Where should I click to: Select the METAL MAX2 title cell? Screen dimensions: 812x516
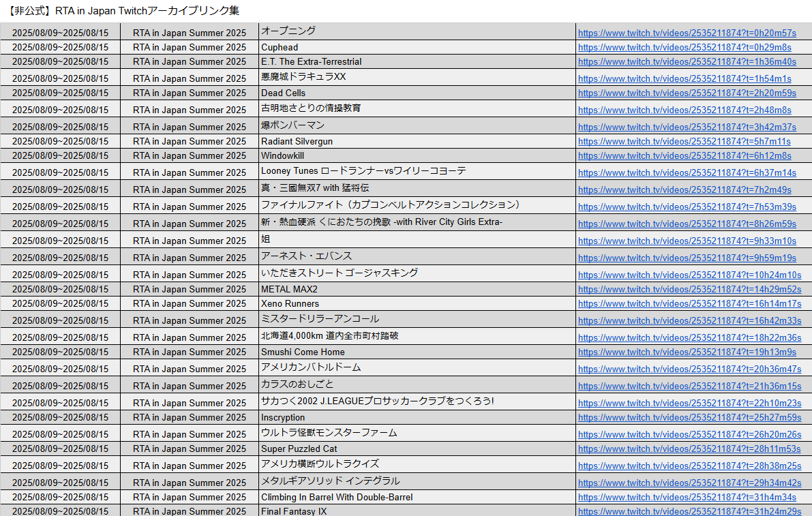[x=417, y=289]
